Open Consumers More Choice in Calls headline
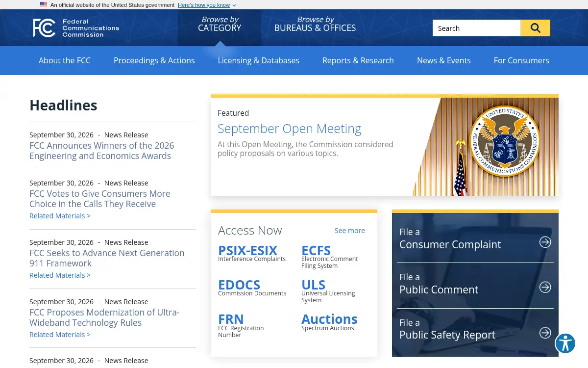Viewport: 588px width, 368px height. click(100, 199)
